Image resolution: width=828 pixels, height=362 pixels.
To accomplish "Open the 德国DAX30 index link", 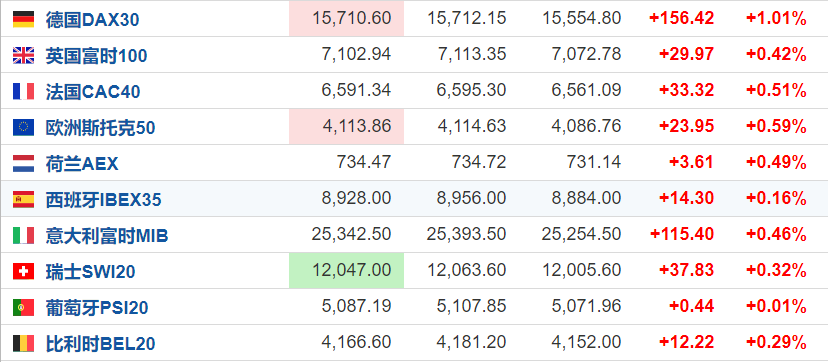I will (92, 20).
